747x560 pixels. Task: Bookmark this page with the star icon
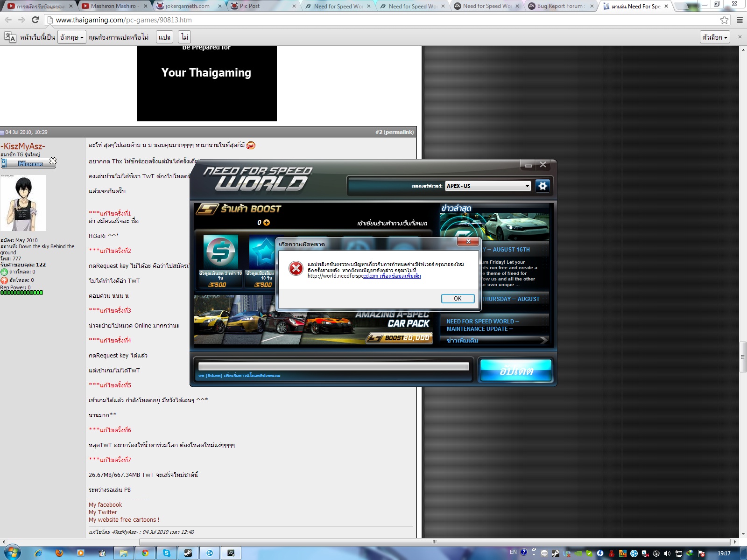[724, 20]
